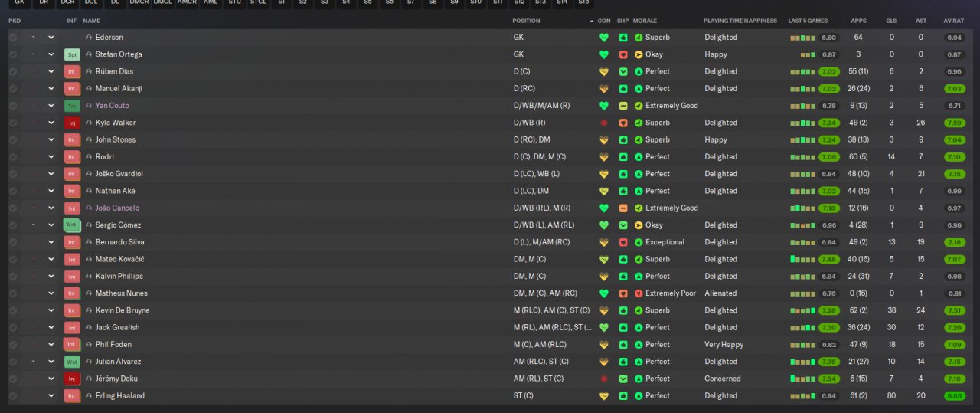Tick the picked checkbox for Rodri
The height and width of the screenshot is (413, 980).
pos(13,157)
